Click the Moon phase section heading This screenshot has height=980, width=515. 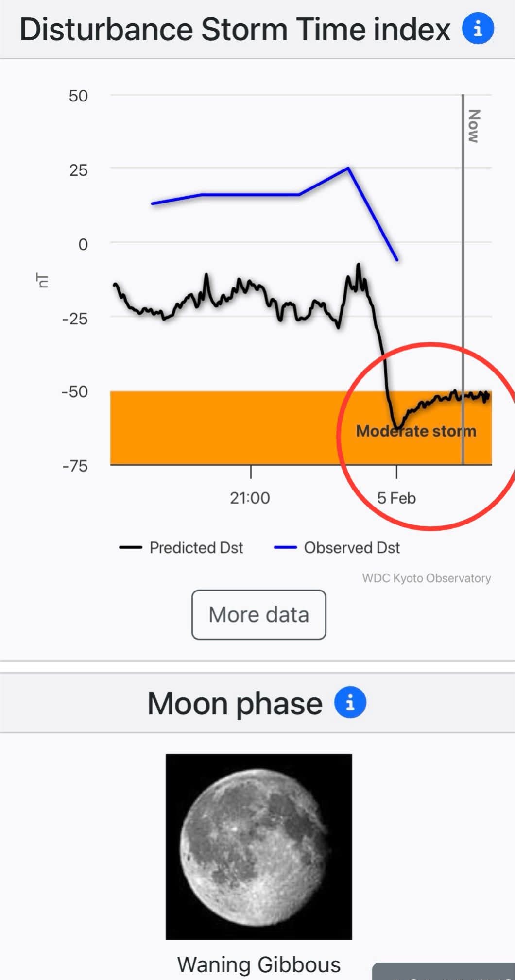235,703
